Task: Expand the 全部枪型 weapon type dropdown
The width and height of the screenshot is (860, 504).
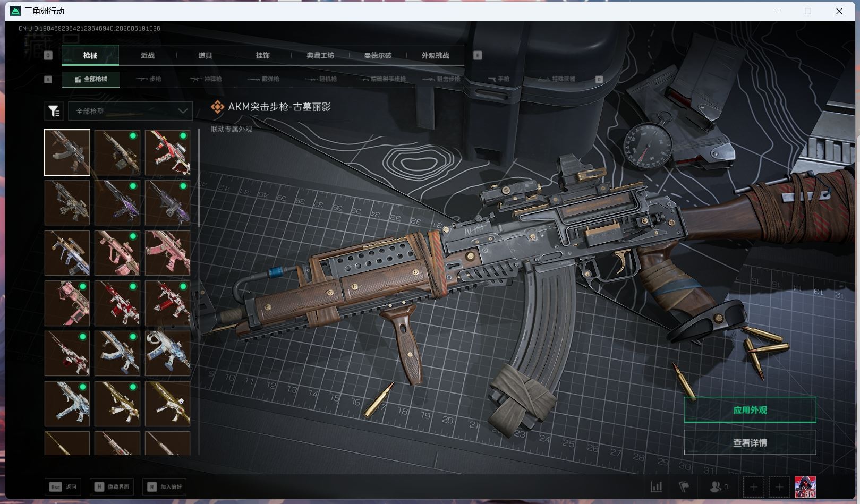Action: [x=130, y=111]
